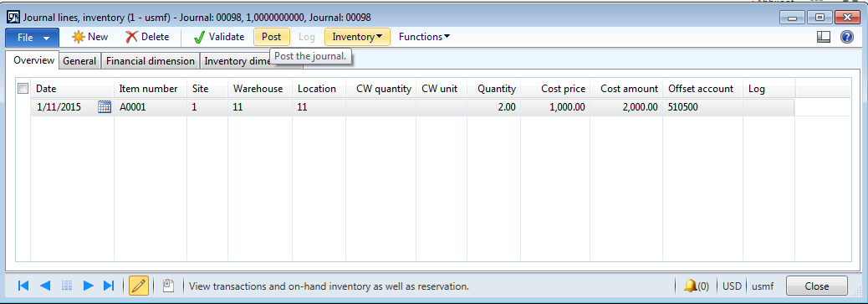
Task: Open the calendar date picker icon
Action: click(x=104, y=107)
